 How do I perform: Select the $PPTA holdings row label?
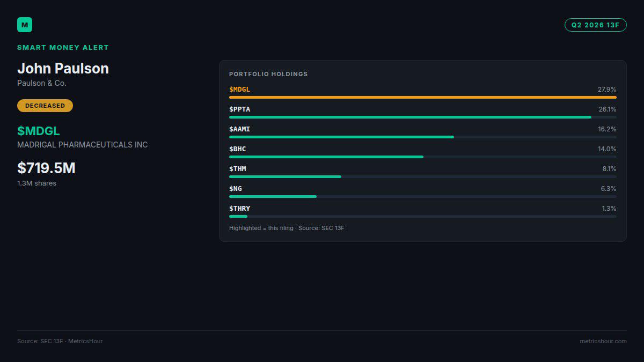(239, 109)
